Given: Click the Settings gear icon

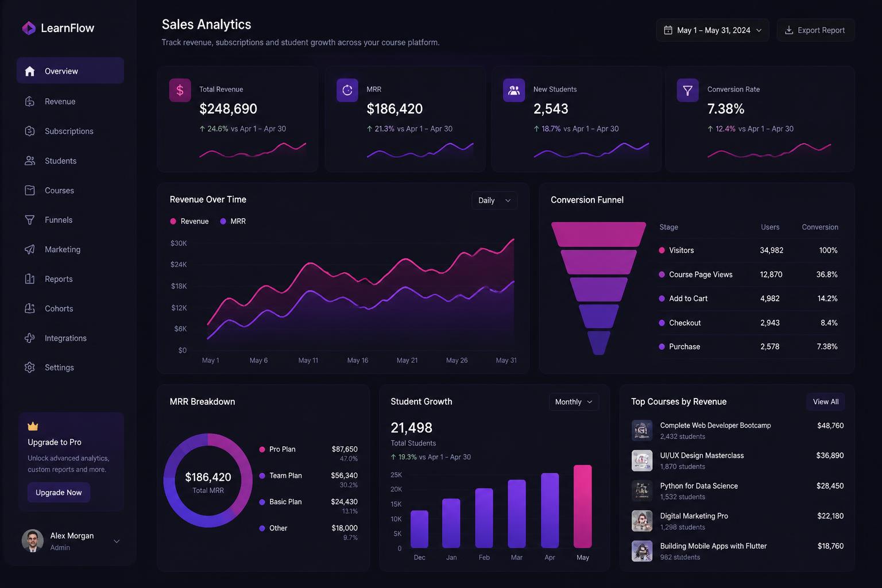Looking at the screenshot, I should [30, 367].
